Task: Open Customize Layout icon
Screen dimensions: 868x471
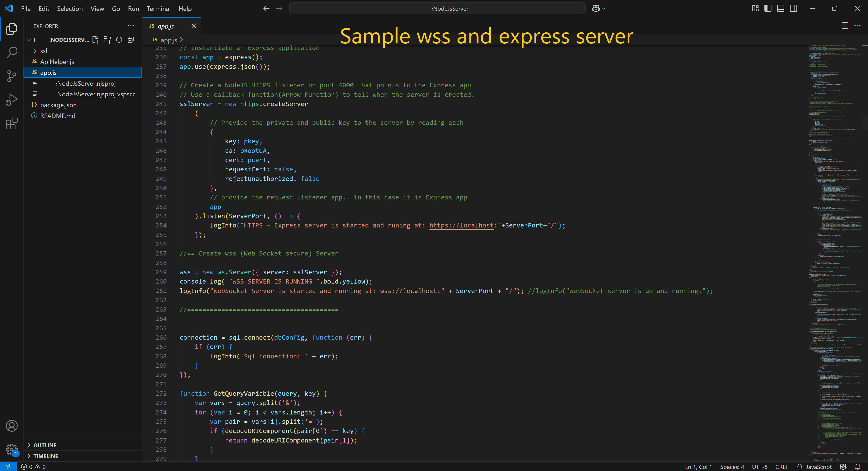Action: pyautogui.click(x=755, y=8)
